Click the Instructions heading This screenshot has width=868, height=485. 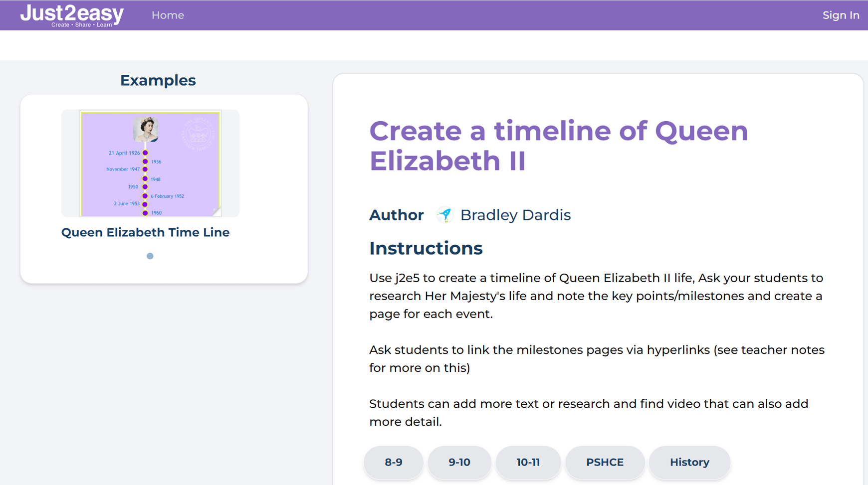(x=426, y=248)
